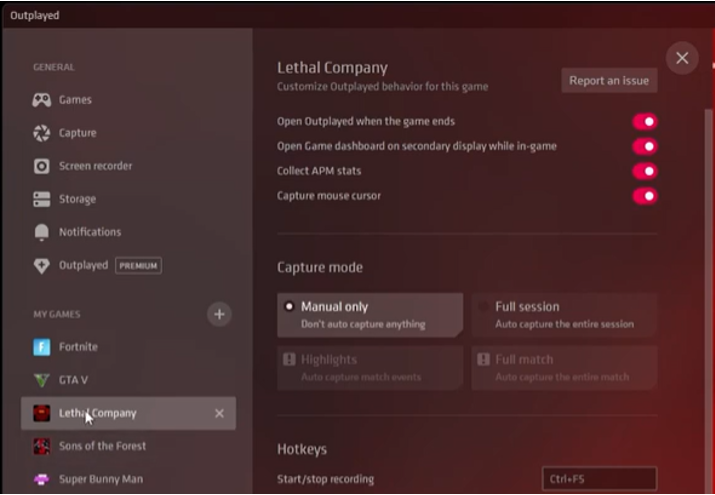715x495 pixels.
Task: Click the Super Bunny Man icon
Action: 41,480
